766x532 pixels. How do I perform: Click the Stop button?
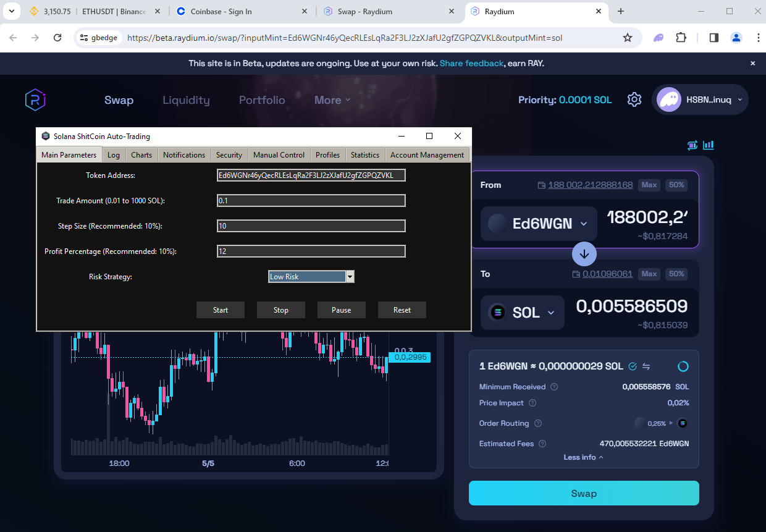point(281,310)
